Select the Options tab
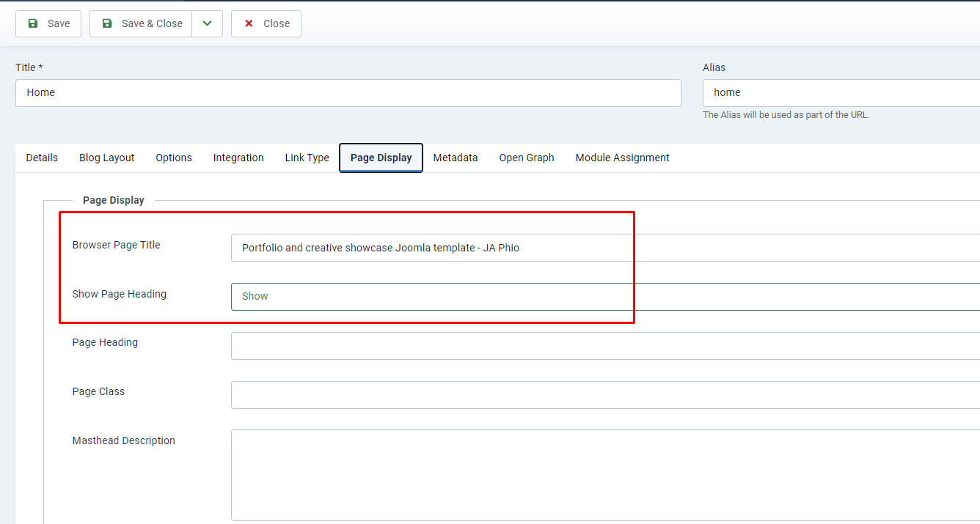 (174, 158)
